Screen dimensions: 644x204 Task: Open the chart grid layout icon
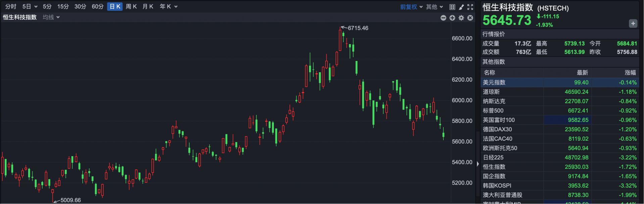pyautogui.click(x=452, y=7)
